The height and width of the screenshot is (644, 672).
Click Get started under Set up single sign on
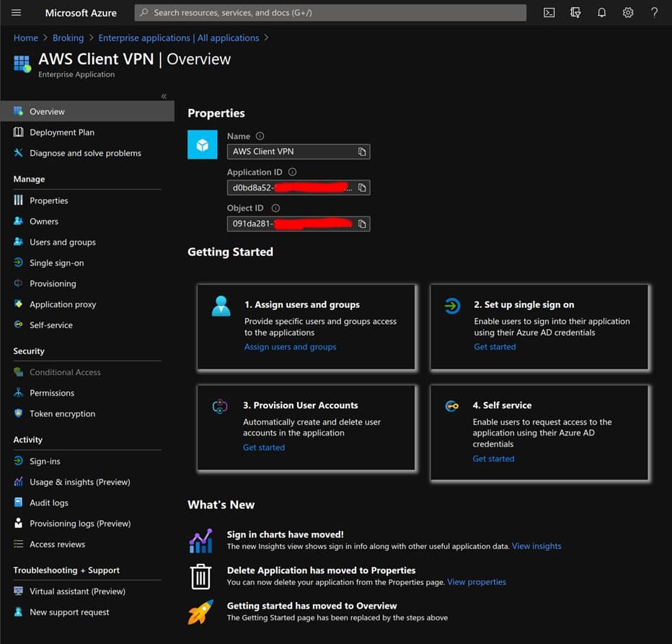click(x=495, y=347)
